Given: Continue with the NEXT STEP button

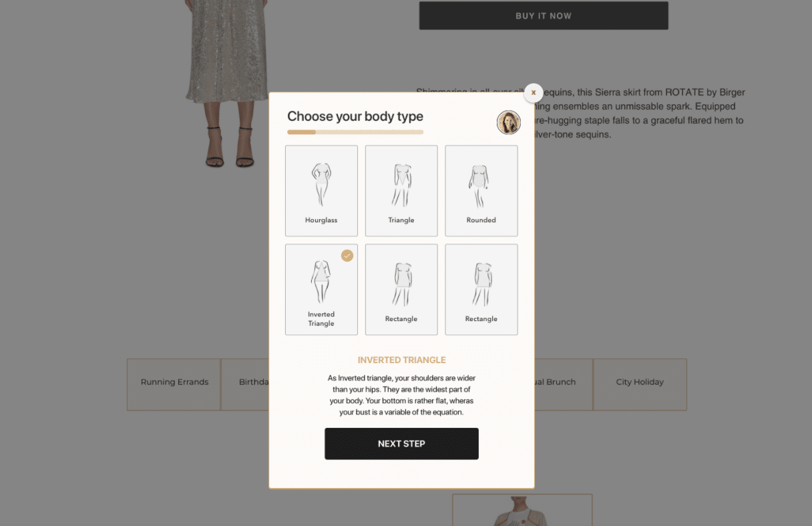Looking at the screenshot, I should click(401, 444).
